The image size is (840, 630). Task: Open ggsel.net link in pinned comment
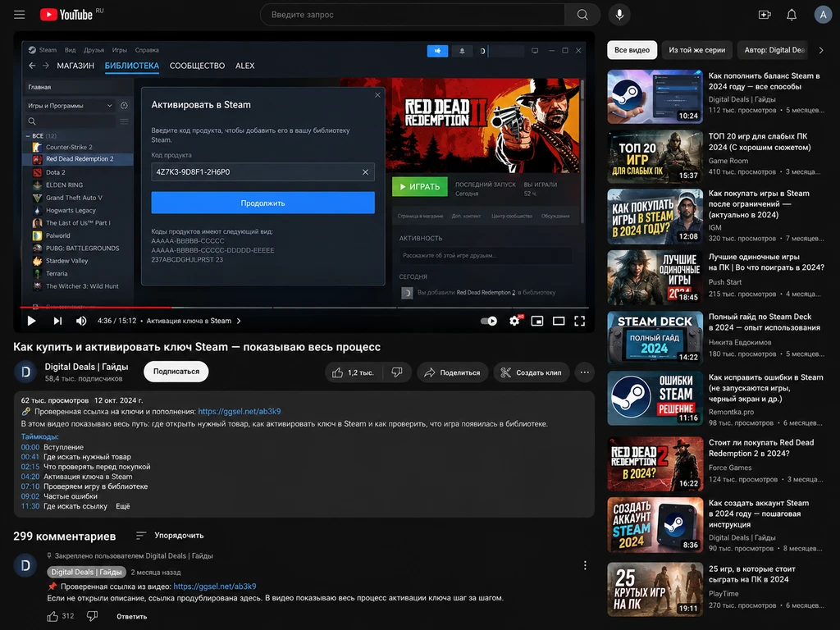click(x=215, y=586)
